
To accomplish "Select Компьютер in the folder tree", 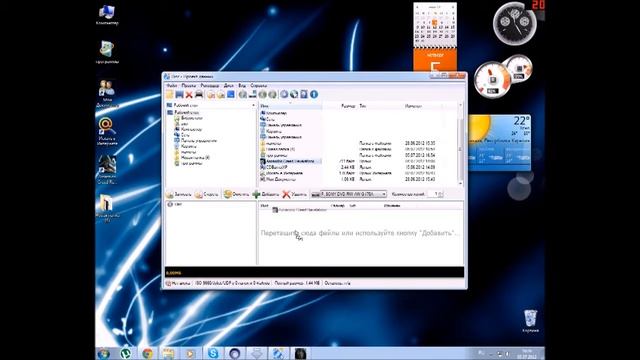I will click(188, 129).
